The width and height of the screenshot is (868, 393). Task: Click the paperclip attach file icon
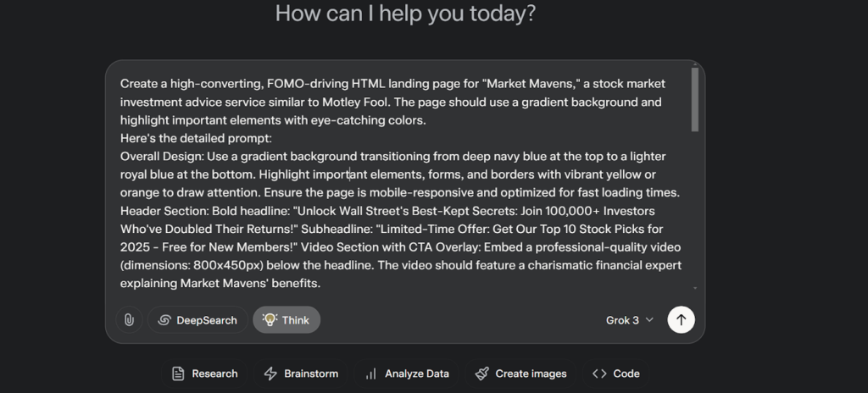[129, 320]
